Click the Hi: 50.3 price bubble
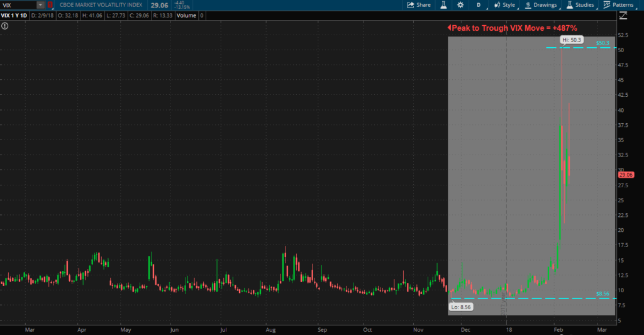The height and width of the screenshot is (335, 644). (x=571, y=40)
